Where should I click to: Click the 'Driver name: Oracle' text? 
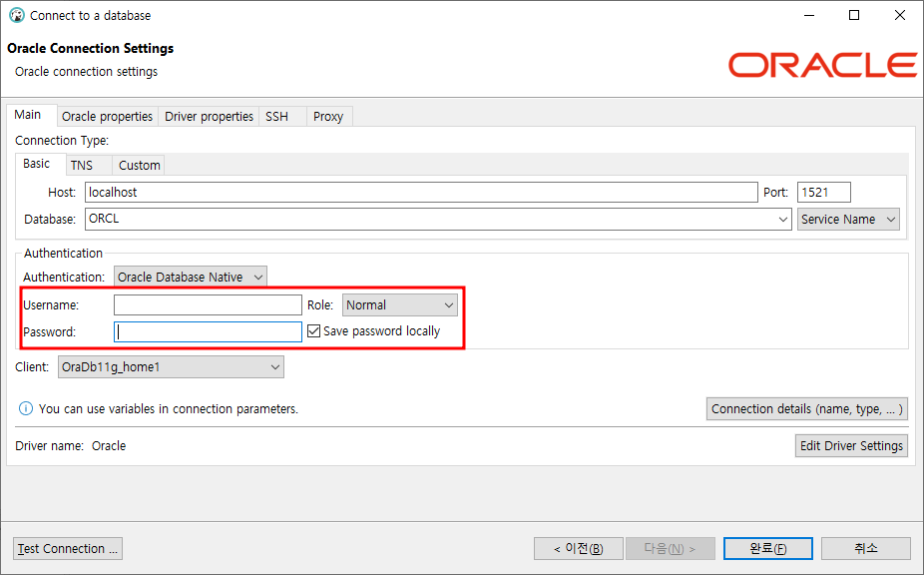pos(71,446)
